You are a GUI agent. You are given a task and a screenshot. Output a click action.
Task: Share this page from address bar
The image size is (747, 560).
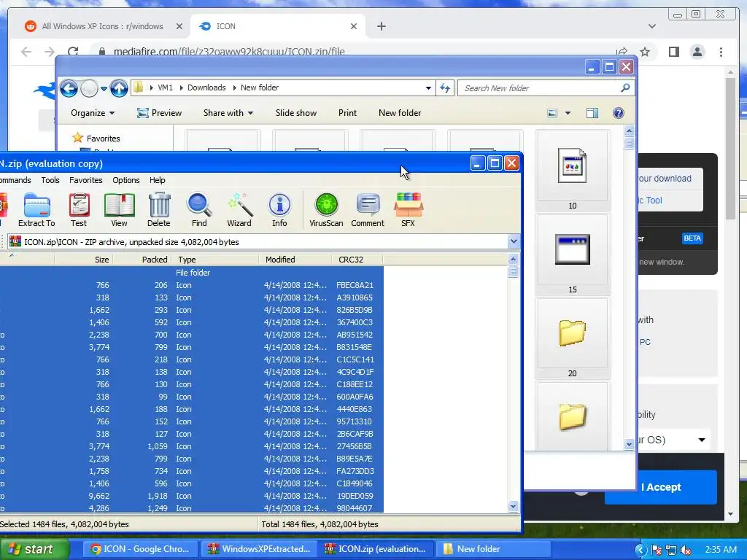622,52
